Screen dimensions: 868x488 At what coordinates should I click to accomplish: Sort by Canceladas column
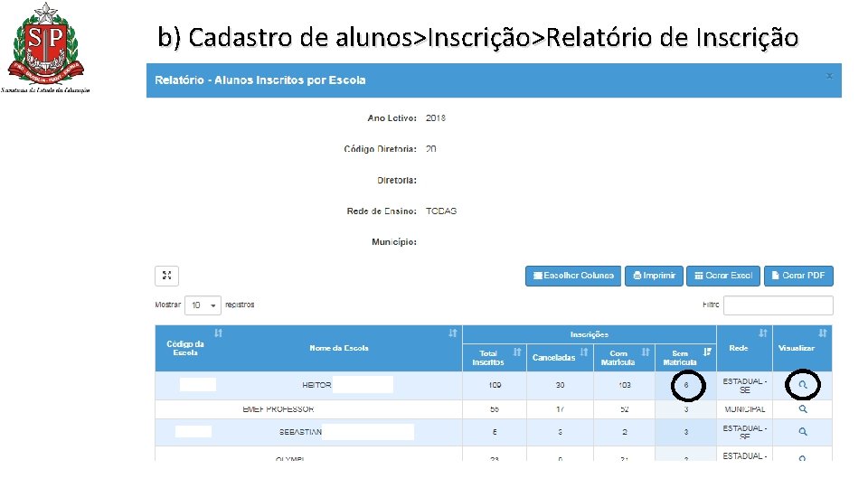point(583,352)
